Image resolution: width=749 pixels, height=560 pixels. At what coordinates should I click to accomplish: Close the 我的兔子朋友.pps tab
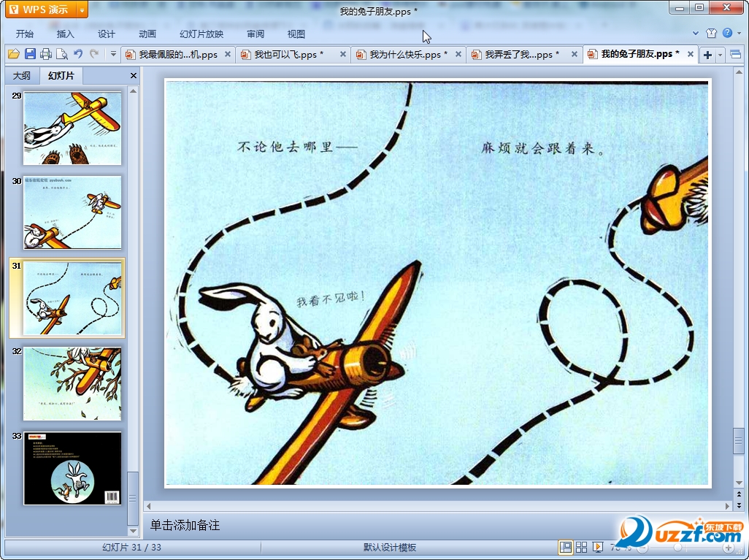point(691,55)
